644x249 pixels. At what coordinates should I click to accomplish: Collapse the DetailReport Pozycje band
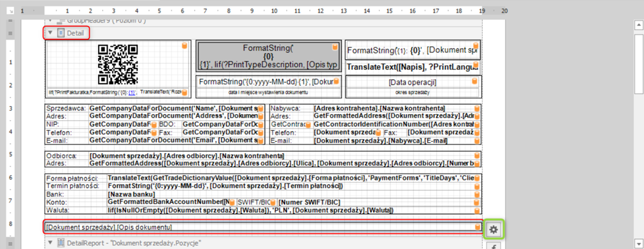51,242
